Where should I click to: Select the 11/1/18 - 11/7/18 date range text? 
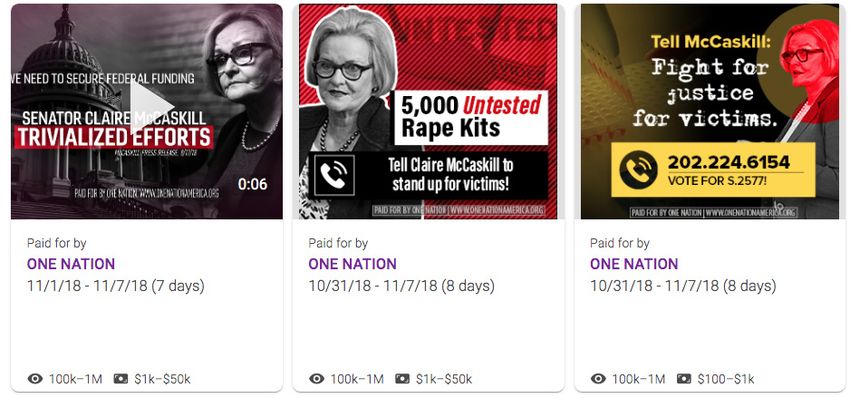[116, 286]
